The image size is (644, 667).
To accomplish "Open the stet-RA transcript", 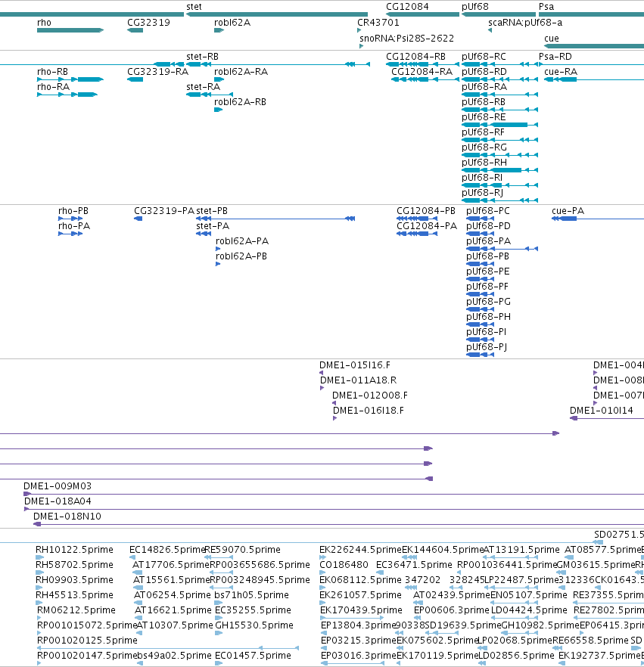I will pos(210,95).
